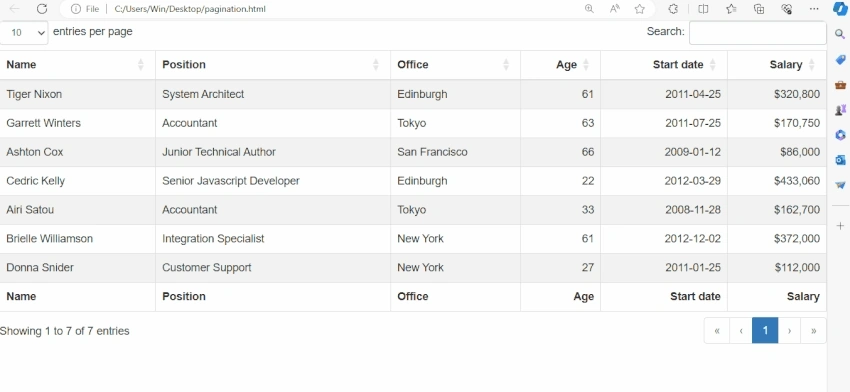Click salary $86,000
850x392 pixels.
click(x=800, y=152)
